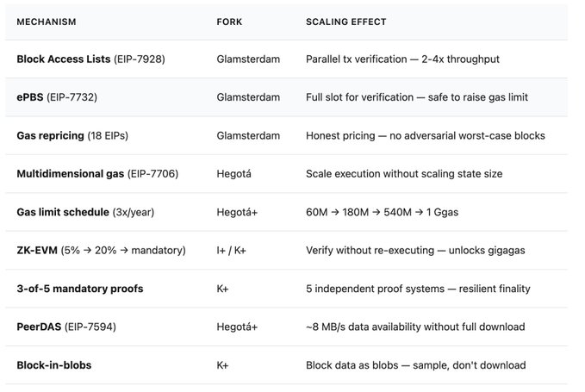Click the Gas limit schedule (3x/year) entry
Viewport: 585px width, 392px height.
(x=86, y=212)
